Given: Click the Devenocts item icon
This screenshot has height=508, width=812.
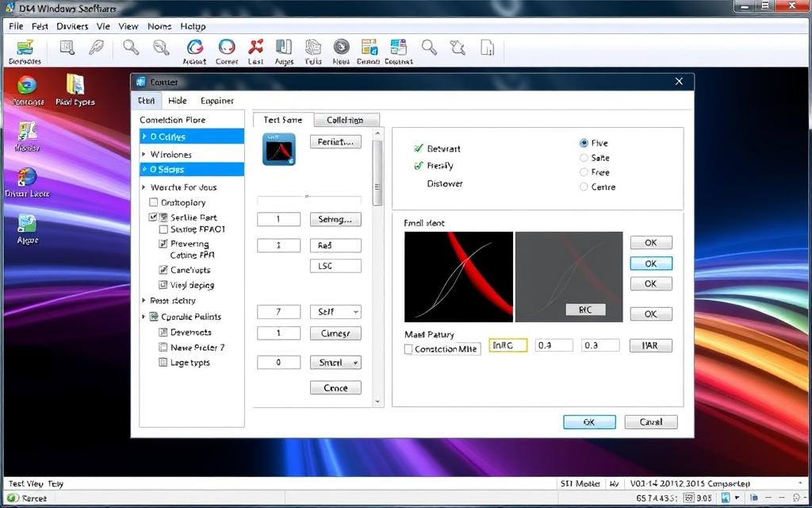Looking at the screenshot, I should coord(163,333).
